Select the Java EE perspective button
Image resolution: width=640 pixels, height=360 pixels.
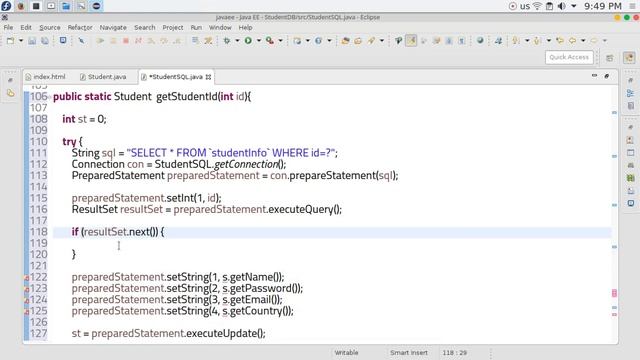[629, 58]
